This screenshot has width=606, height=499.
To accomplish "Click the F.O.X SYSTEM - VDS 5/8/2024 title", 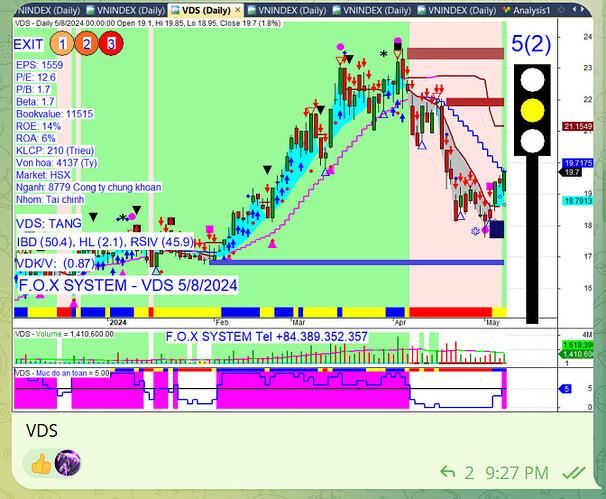I will [128, 286].
